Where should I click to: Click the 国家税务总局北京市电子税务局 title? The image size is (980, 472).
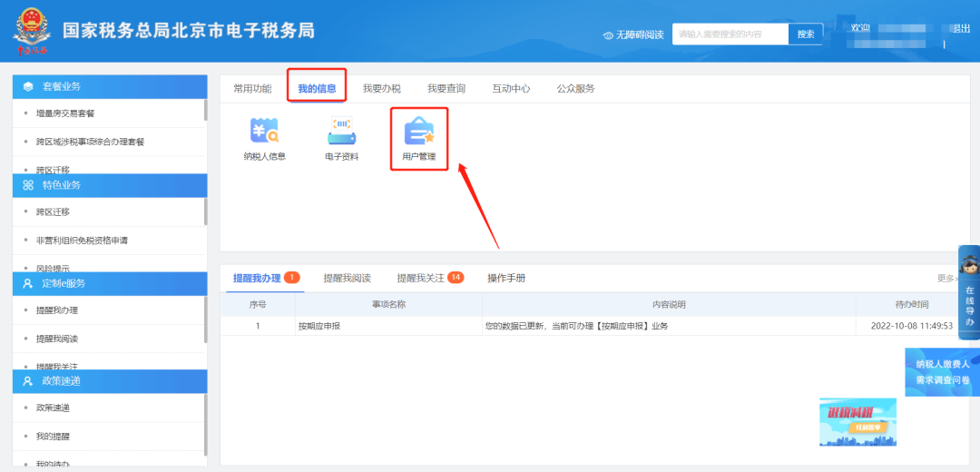(x=188, y=30)
